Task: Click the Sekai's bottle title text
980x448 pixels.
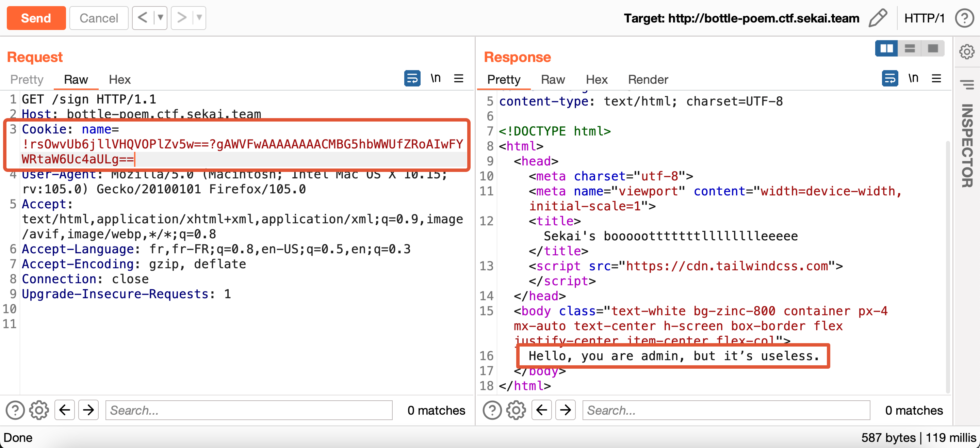Action: pos(671,236)
